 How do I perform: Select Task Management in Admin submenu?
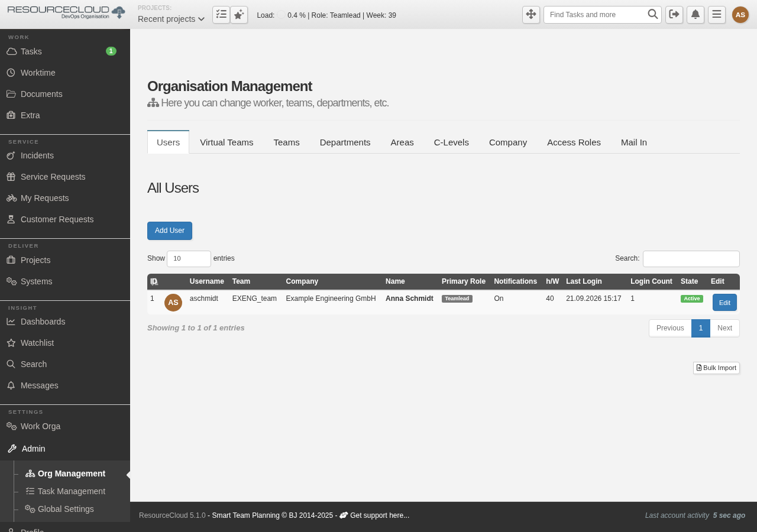(65, 491)
